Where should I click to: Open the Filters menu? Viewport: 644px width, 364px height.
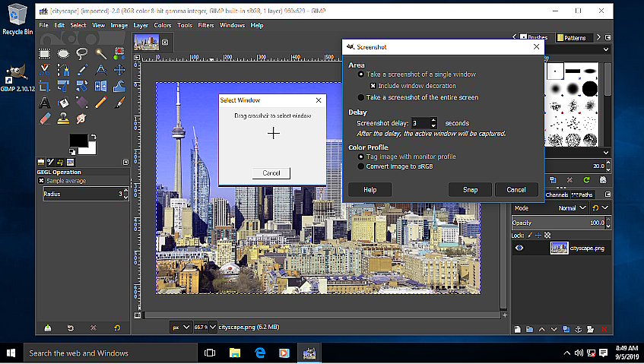coord(205,25)
